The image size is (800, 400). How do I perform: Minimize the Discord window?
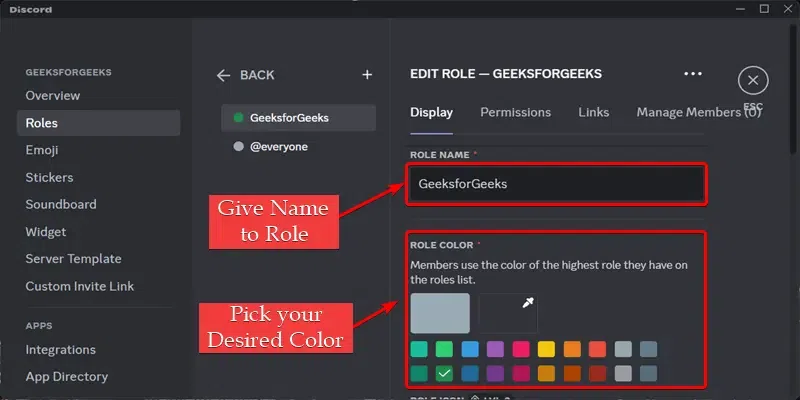(x=740, y=9)
